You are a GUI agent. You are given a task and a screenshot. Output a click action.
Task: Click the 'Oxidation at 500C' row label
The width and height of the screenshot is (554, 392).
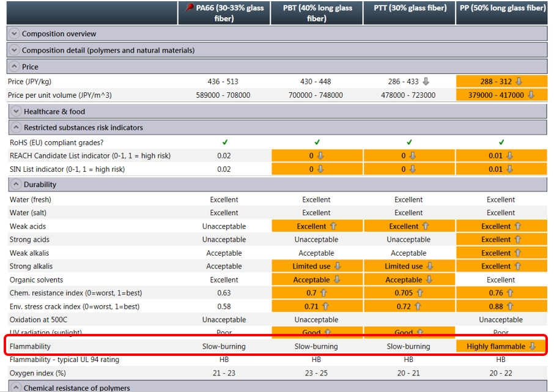(38, 320)
